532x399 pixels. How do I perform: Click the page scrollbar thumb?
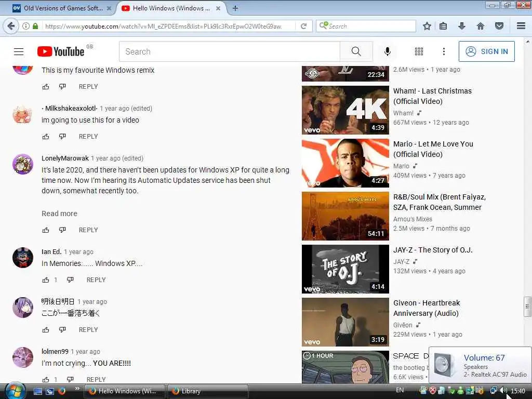[x=527, y=307]
